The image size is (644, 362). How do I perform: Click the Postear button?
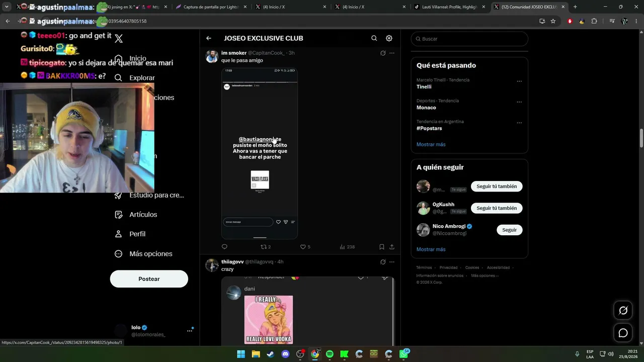[149, 279]
